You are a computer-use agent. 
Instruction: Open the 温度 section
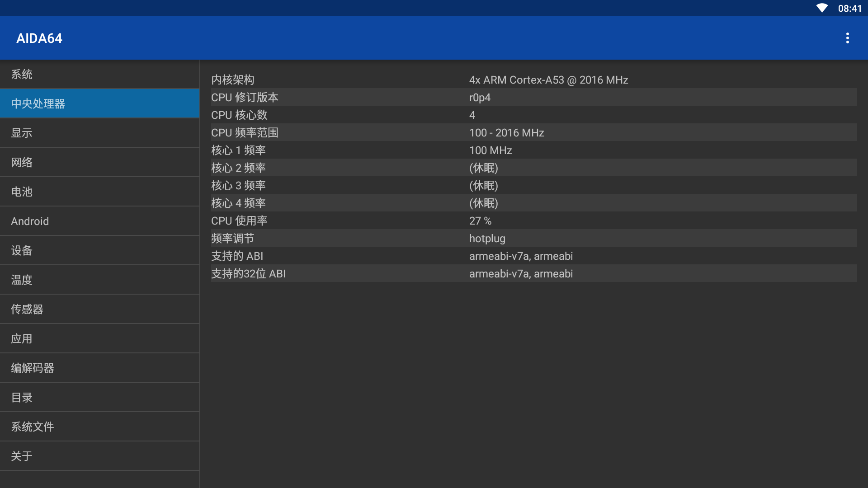99,280
